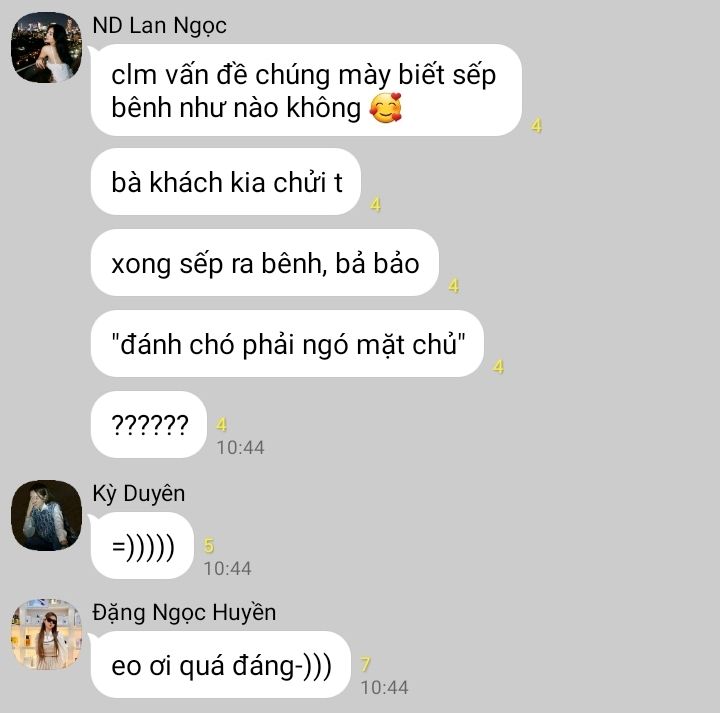Click read count 5 beside '=)))))' message
This screenshot has width=720, height=713.
[209, 545]
